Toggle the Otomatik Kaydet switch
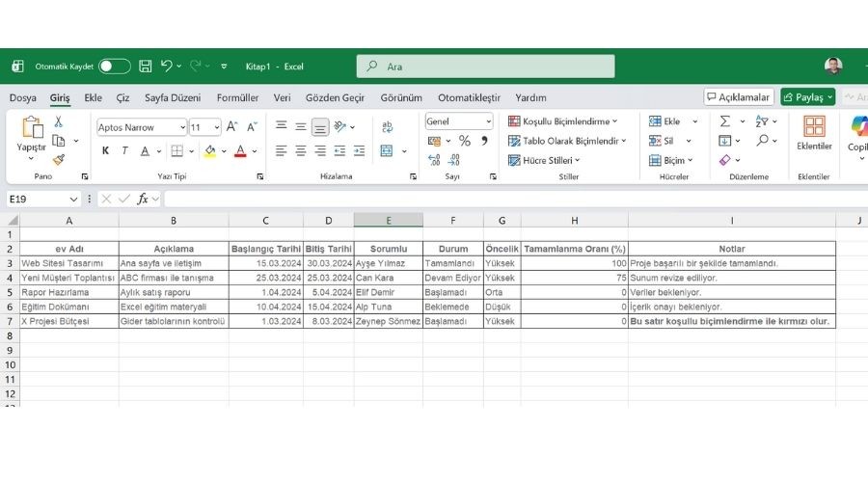The height and width of the screenshot is (482, 868). (x=114, y=67)
